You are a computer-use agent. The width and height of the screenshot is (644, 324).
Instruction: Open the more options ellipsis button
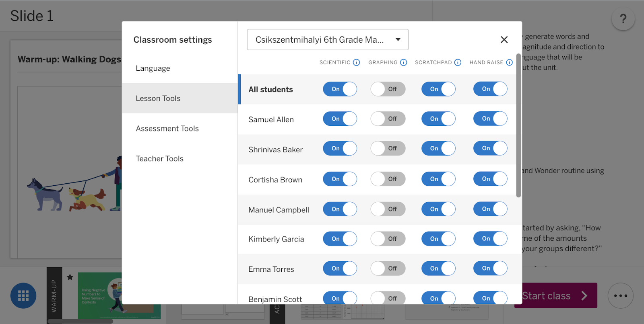(x=620, y=295)
